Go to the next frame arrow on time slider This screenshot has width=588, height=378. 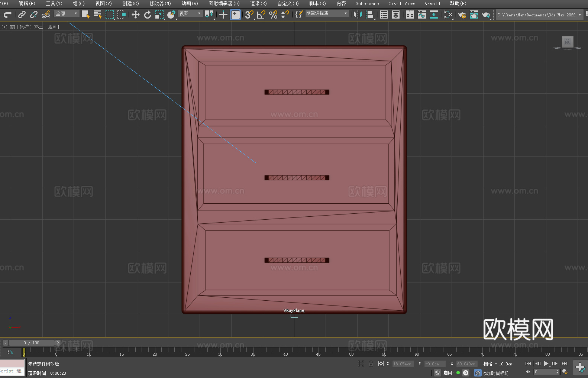click(x=58, y=343)
